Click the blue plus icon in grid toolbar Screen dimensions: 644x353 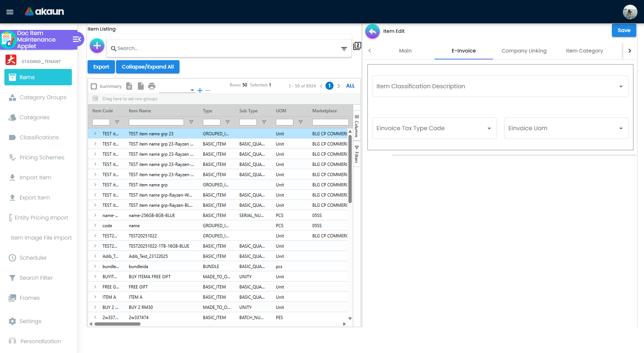200,90
